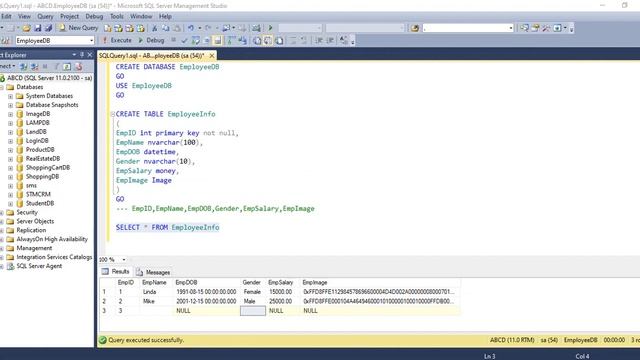Click the Results to Text icon

point(257,40)
